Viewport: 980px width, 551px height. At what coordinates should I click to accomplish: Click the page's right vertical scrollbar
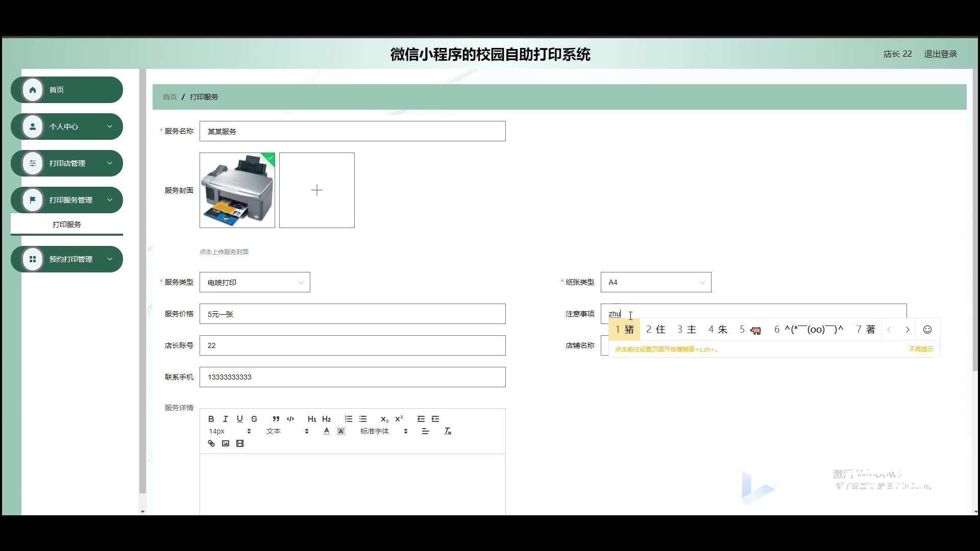pos(975,219)
